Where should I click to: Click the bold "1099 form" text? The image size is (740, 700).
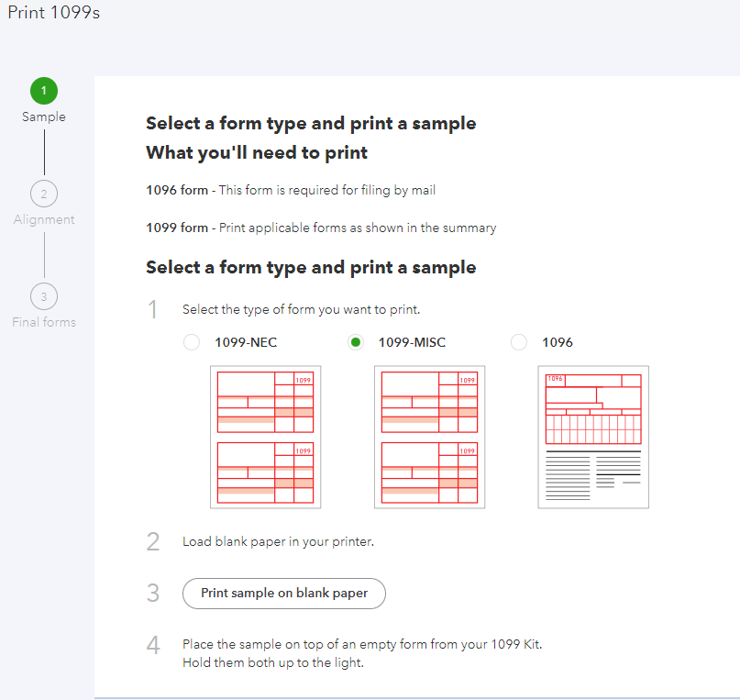click(x=177, y=228)
